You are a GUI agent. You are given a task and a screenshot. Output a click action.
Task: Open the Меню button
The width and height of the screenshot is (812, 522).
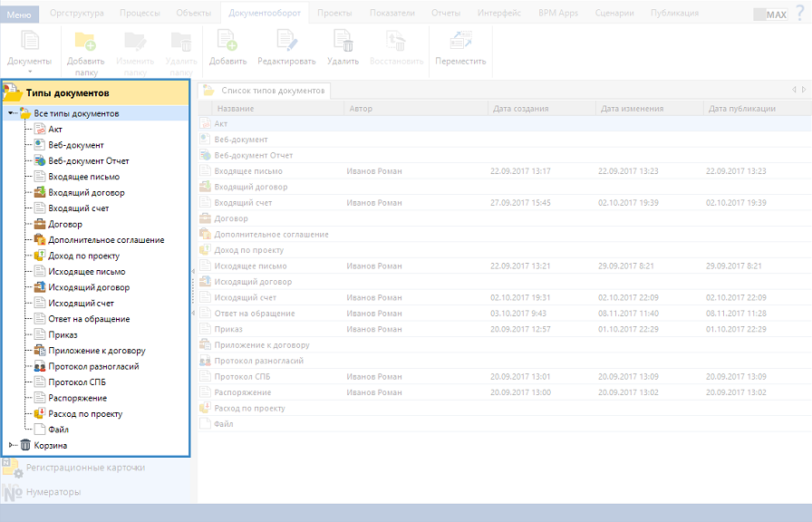[19, 14]
